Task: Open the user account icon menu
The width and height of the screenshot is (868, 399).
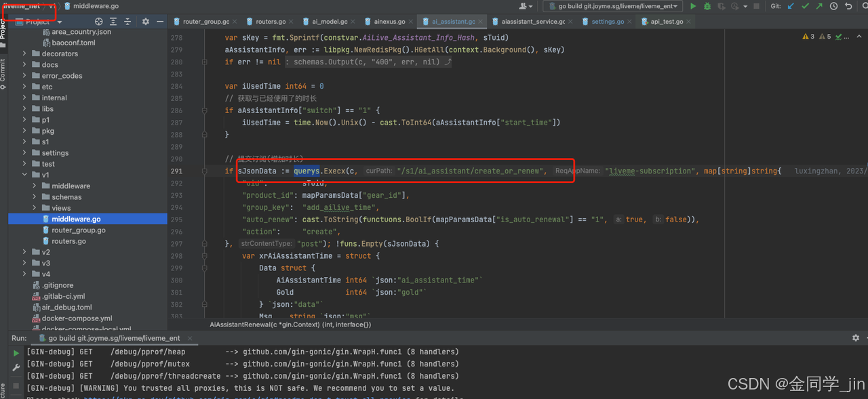Action: coord(525,6)
